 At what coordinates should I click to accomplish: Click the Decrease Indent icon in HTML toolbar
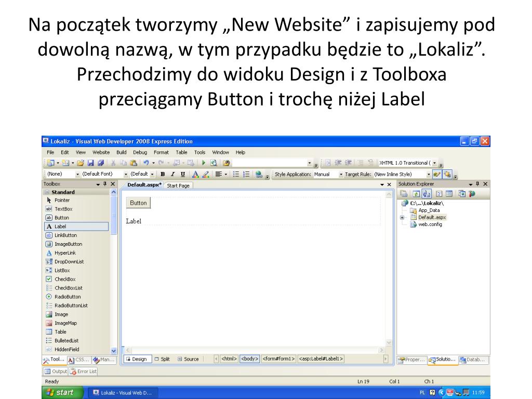click(x=338, y=163)
